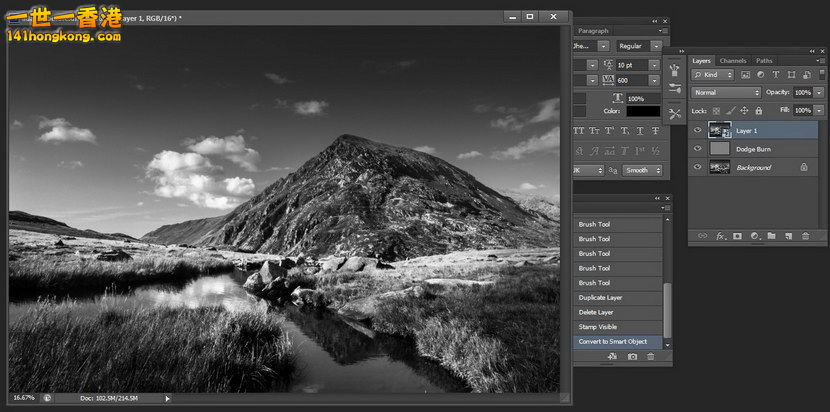Create a new layer

tap(788, 236)
